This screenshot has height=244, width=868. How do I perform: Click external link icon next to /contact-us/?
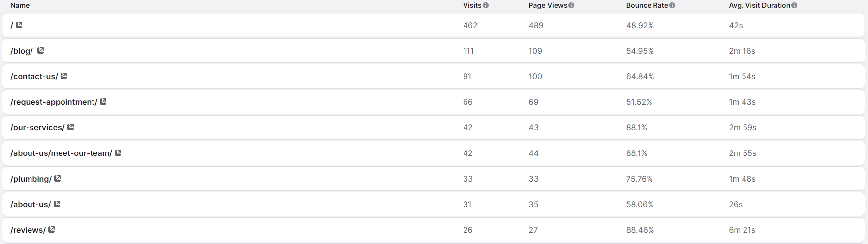pos(64,76)
